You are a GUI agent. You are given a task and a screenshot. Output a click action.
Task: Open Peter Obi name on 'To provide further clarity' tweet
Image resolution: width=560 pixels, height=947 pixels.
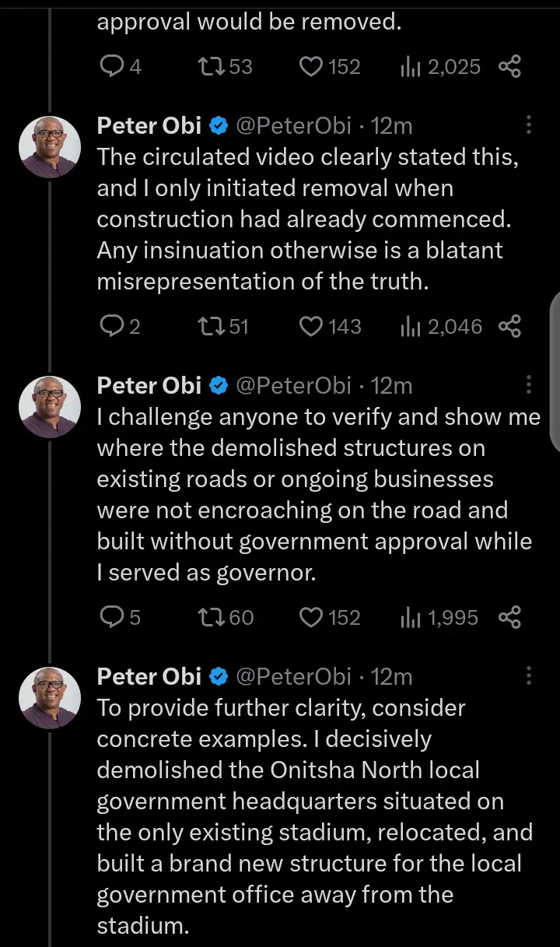tap(149, 677)
